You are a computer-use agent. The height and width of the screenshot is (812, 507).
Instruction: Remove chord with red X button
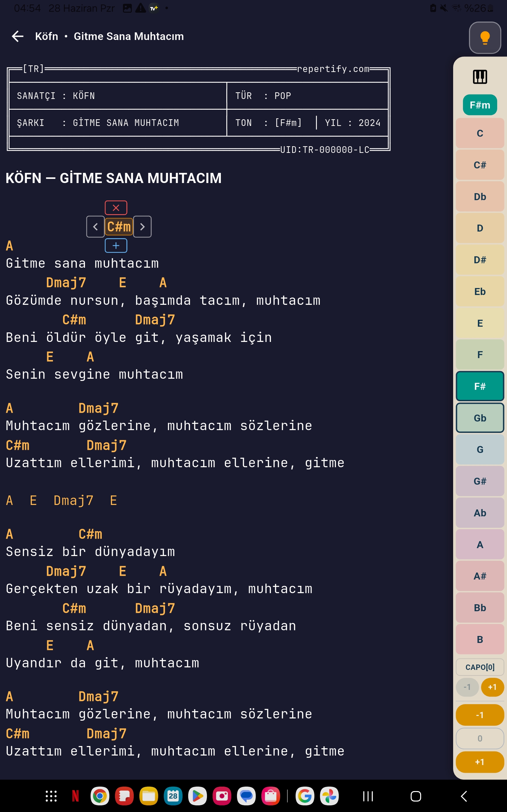(116, 208)
